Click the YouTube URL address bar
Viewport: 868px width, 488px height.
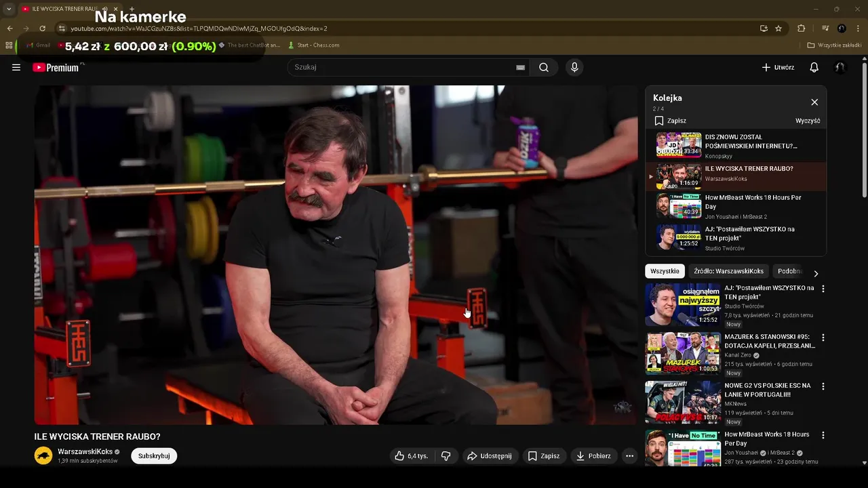tap(407, 28)
